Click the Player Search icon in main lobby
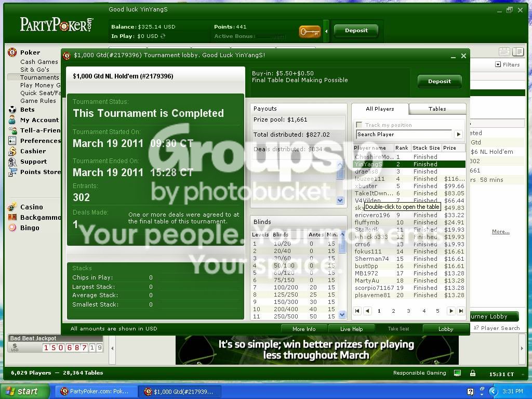Image resolution: width=532 pixels, height=399 pixels. [x=476, y=328]
